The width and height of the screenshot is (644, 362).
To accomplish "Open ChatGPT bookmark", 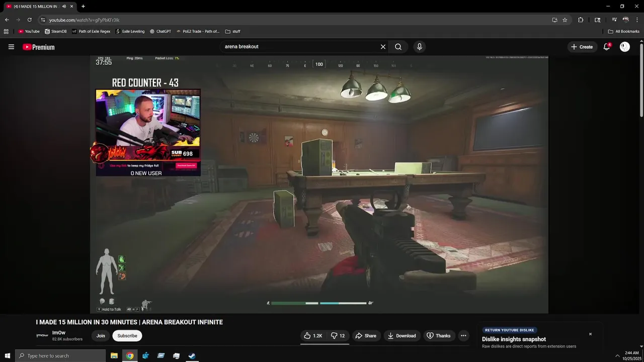I will click(160, 31).
